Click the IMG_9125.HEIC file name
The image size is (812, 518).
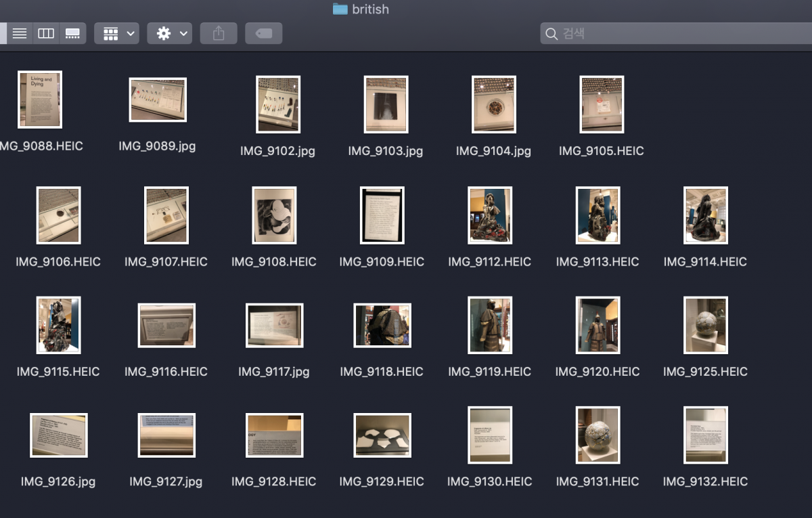pyautogui.click(x=705, y=372)
